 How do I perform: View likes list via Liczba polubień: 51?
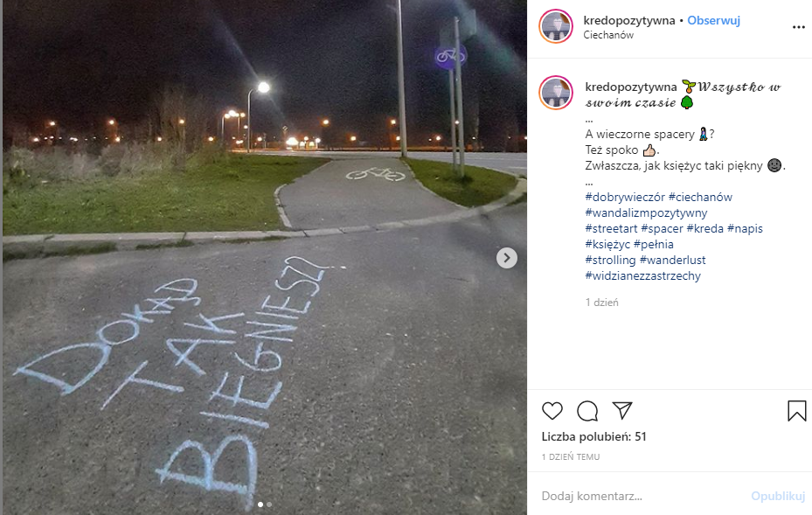pos(594,437)
